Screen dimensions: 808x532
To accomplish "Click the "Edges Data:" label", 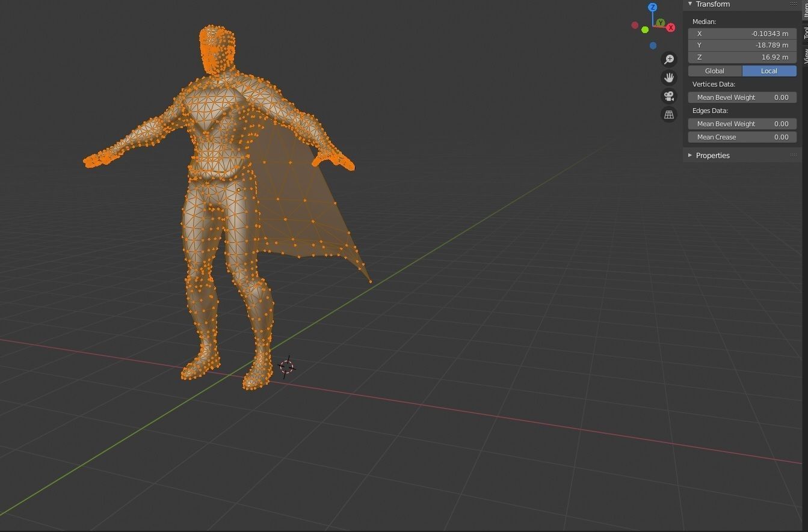I will coord(710,111).
